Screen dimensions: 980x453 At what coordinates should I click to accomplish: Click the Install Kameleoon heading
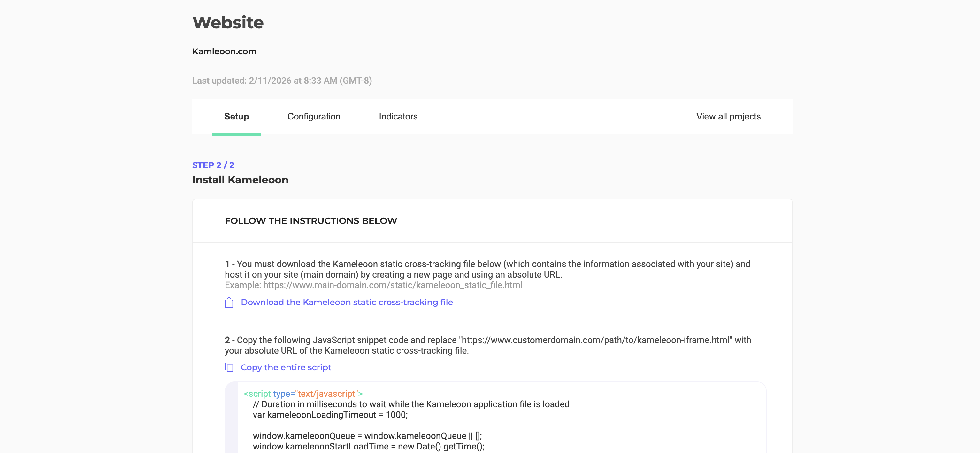240,180
